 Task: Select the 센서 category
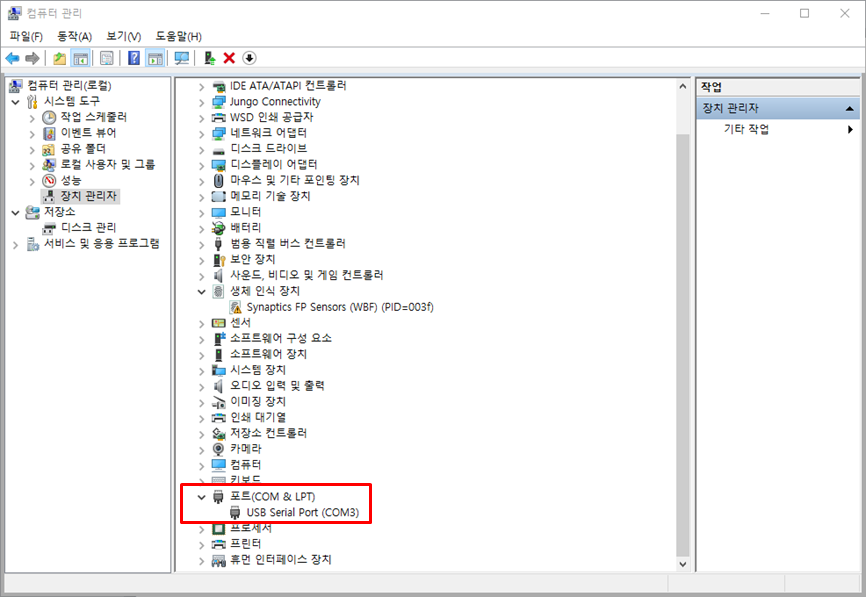pyautogui.click(x=240, y=323)
